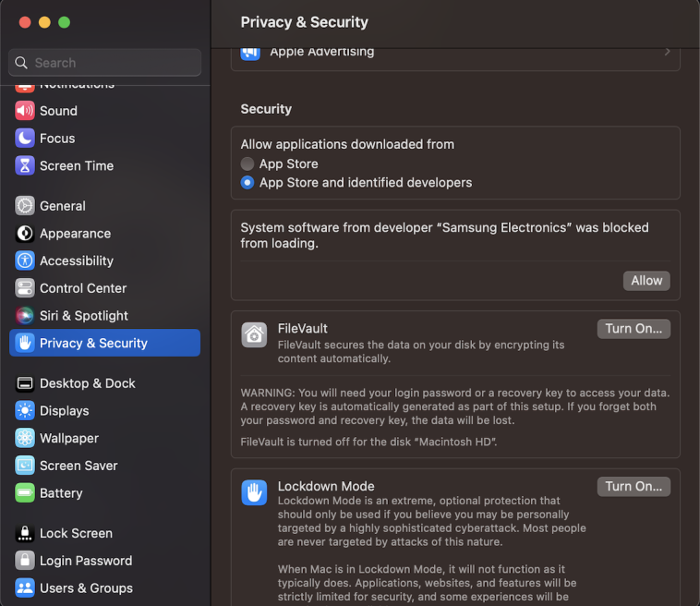This screenshot has height=606, width=700.
Task: Open Login Password label
Action: [x=86, y=561]
